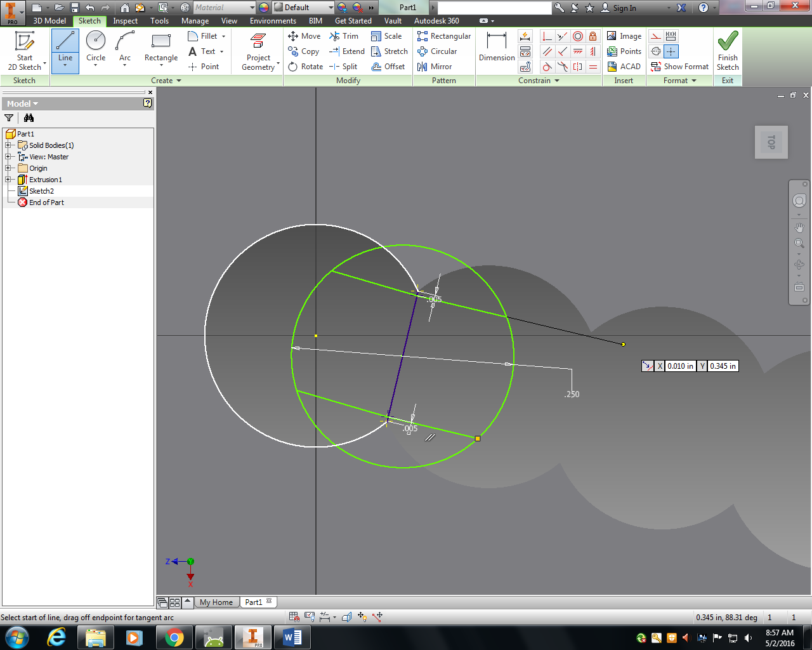The image size is (812, 650).
Task: Toggle the Driven Dimension format
Action: click(671, 36)
